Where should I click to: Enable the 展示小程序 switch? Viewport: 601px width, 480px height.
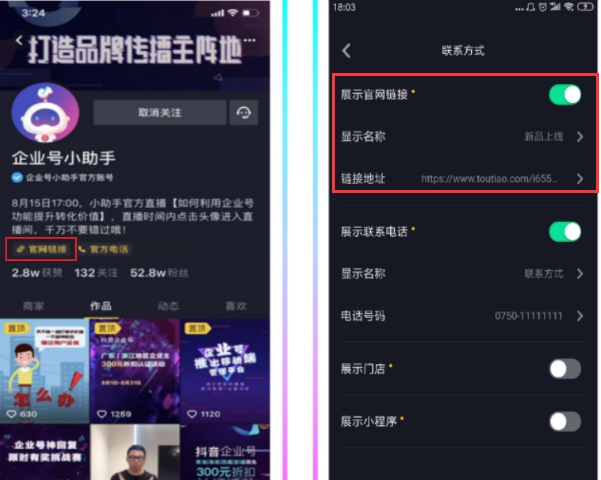[565, 422]
